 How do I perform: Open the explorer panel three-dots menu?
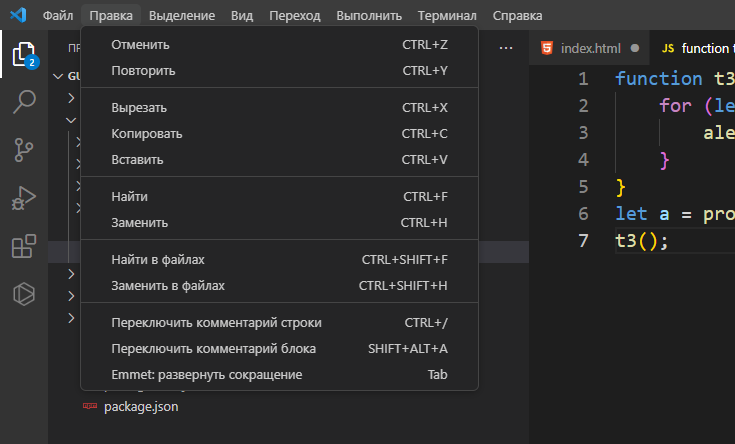coord(506,48)
